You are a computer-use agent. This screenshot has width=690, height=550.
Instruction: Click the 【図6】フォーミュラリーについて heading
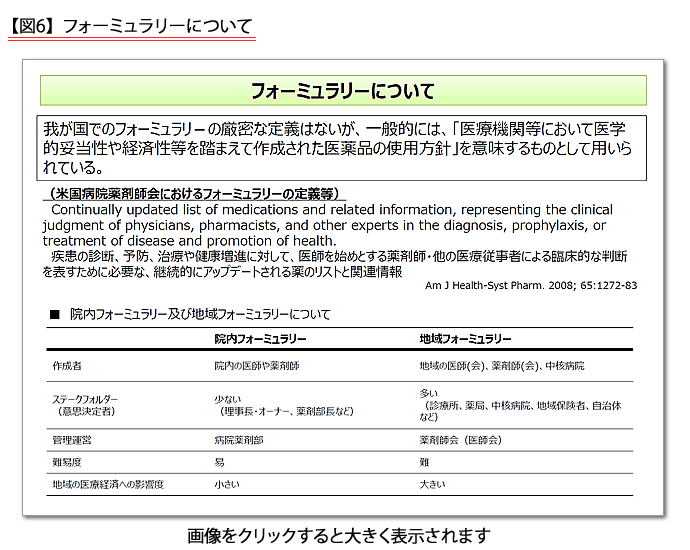[131, 26]
